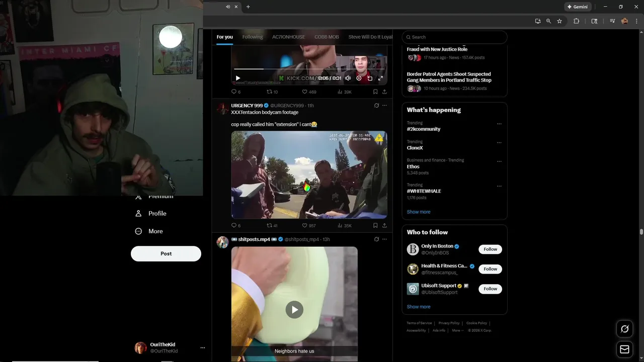
Task: Switch to the For you tab
Action: (225, 37)
